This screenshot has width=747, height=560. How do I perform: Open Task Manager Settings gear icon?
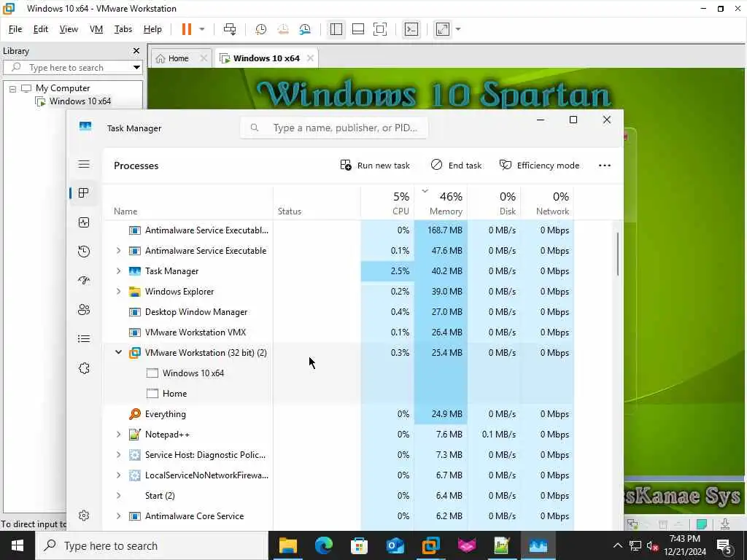pos(84,516)
